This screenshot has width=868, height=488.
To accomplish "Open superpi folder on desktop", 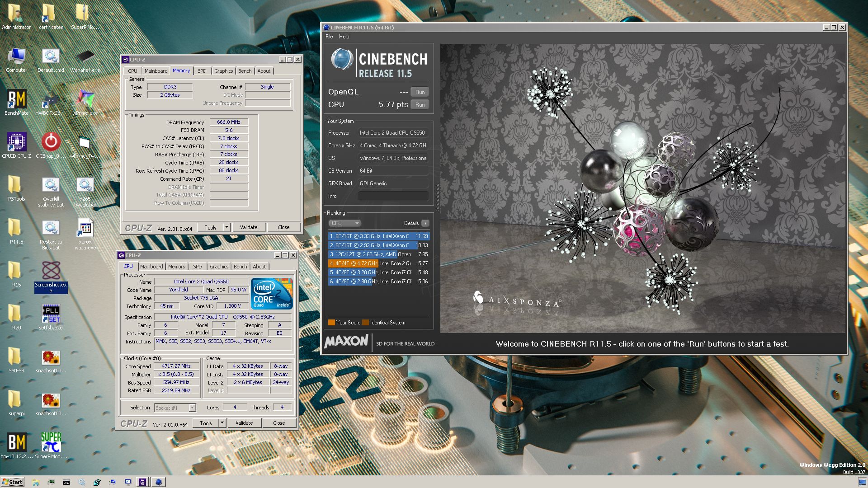I will 16,403.
